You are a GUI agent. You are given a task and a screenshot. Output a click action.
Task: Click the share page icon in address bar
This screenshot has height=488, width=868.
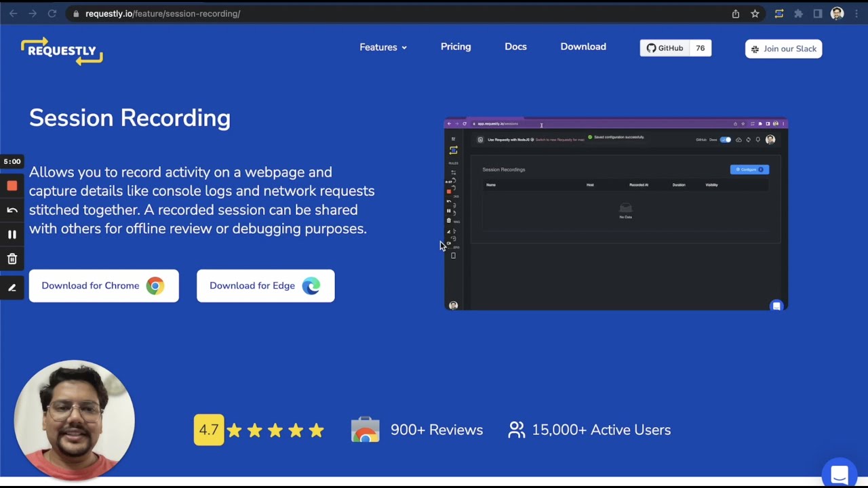pos(736,14)
